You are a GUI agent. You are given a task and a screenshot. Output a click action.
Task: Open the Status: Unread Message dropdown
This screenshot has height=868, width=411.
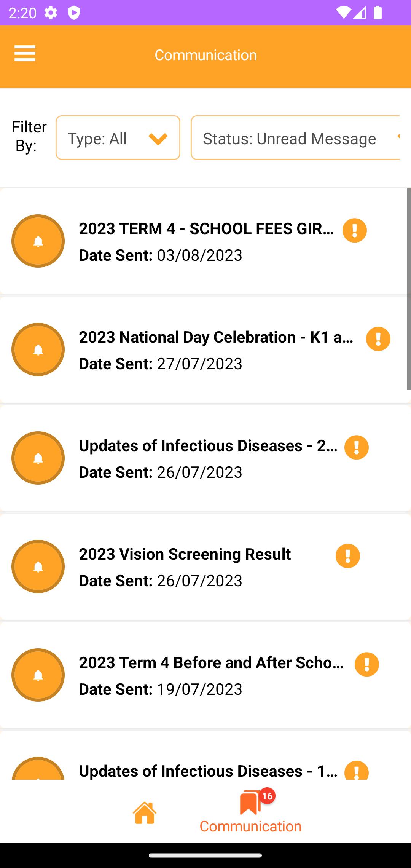[x=295, y=138]
